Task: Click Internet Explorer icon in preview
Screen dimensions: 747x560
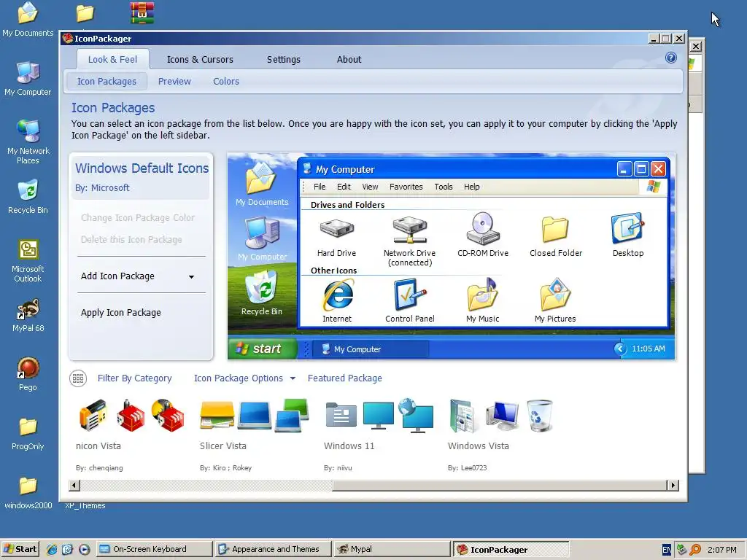Action: [337, 295]
